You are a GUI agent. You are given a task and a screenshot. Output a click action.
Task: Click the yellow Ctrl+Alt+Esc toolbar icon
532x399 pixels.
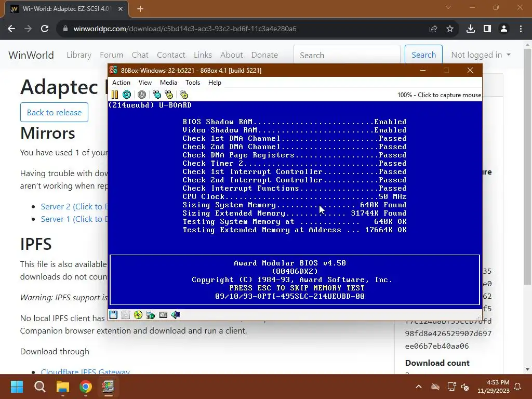point(169,95)
